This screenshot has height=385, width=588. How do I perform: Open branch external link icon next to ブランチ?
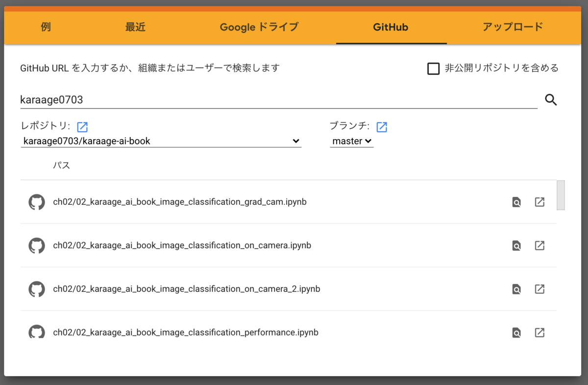382,127
